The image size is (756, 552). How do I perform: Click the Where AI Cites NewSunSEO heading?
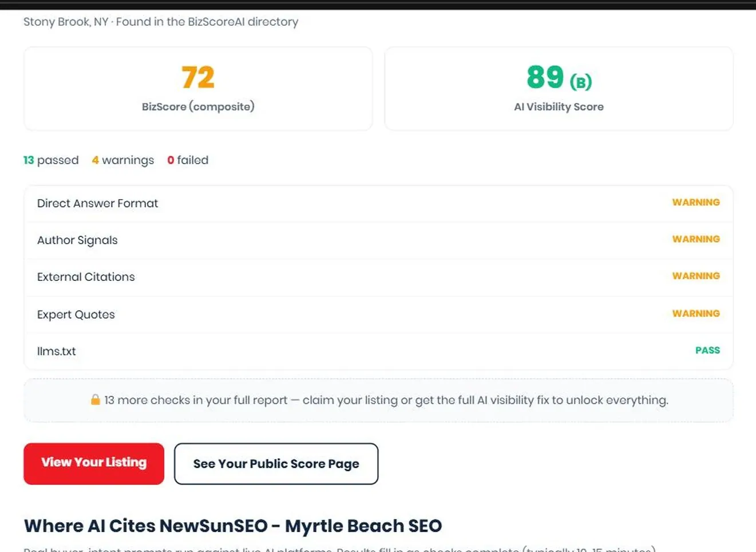coord(233,526)
